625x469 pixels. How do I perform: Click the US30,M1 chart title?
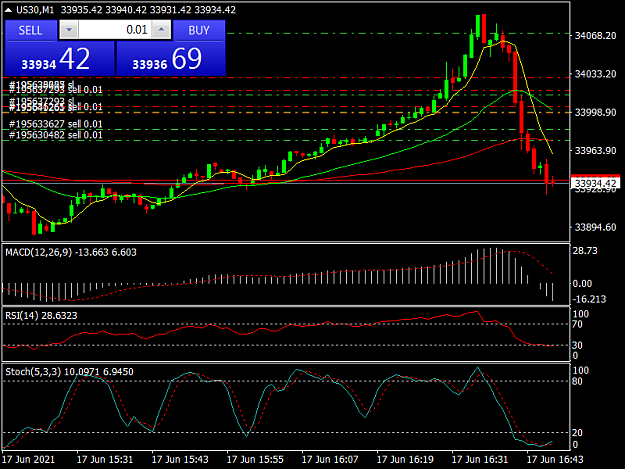coord(35,10)
